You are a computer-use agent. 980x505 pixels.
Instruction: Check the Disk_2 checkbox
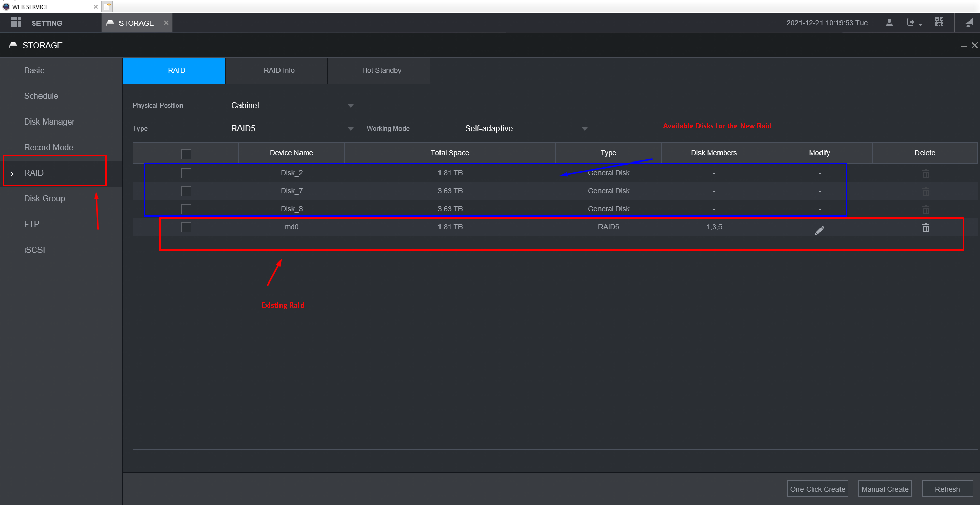coord(186,173)
